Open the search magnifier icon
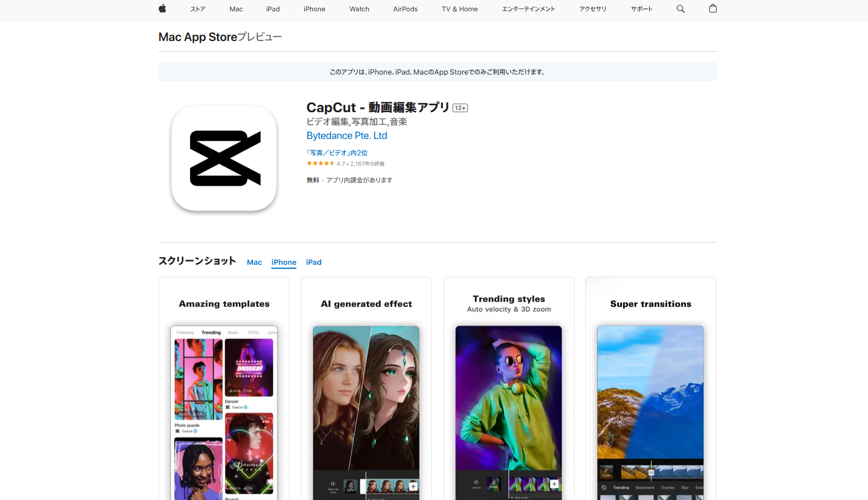 point(680,9)
